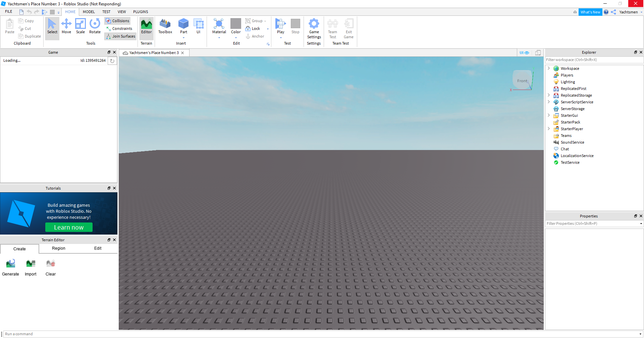Click the Learn now button

coord(69,228)
